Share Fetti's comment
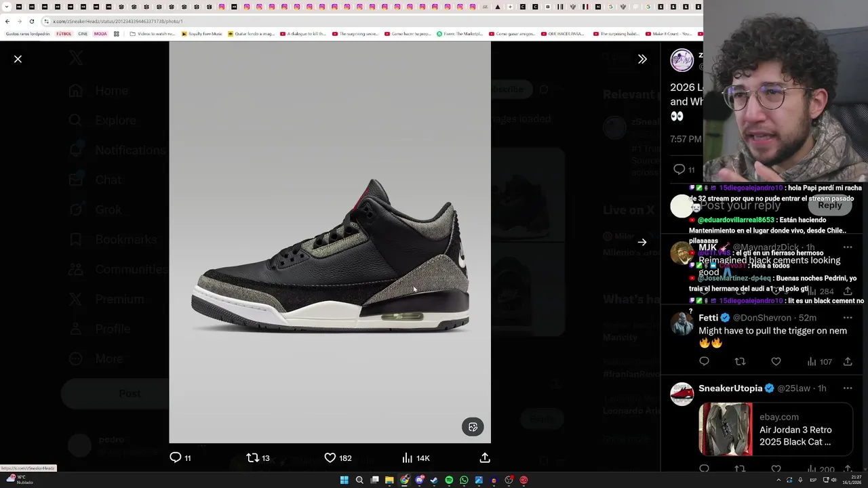Screen dimensions: 868x488 coord(848,362)
